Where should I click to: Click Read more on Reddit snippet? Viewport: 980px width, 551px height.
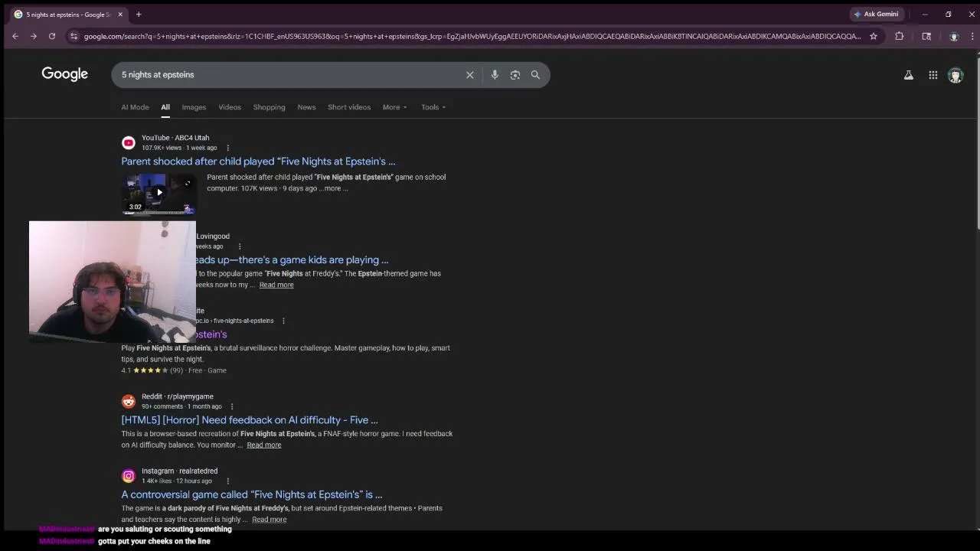264,445
